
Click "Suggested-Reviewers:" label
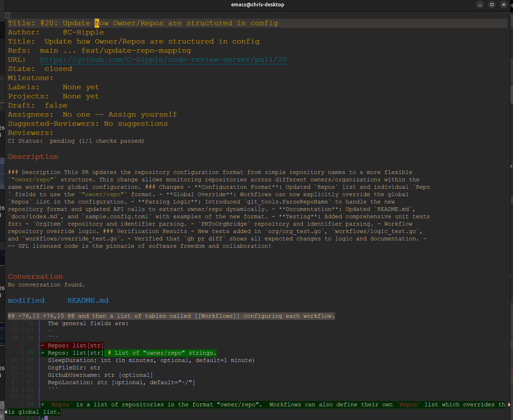tap(53, 124)
